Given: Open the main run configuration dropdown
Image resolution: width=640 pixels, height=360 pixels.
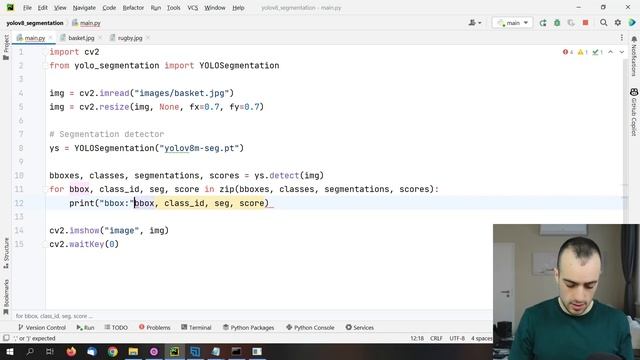Looking at the screenshot, I should click(513, 23).
